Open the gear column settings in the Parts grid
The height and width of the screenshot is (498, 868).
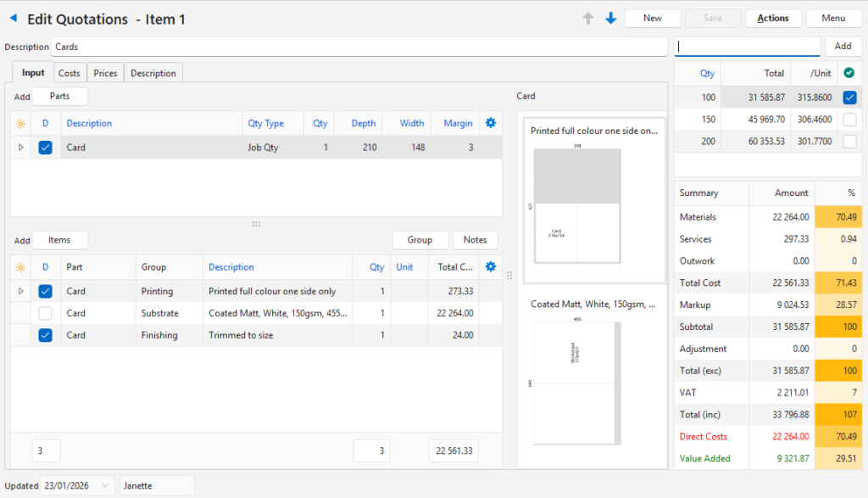point(490,122)
